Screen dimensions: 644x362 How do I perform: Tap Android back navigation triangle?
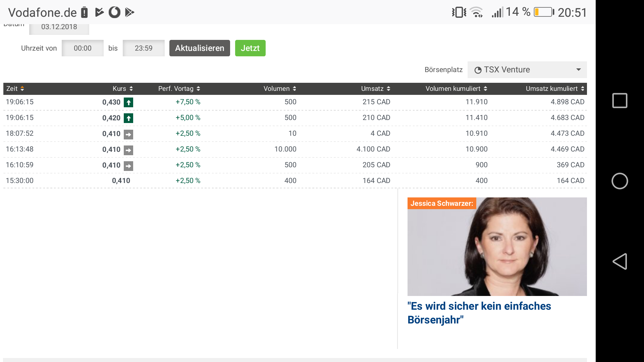pyautogui.click(x=620, y=261)
